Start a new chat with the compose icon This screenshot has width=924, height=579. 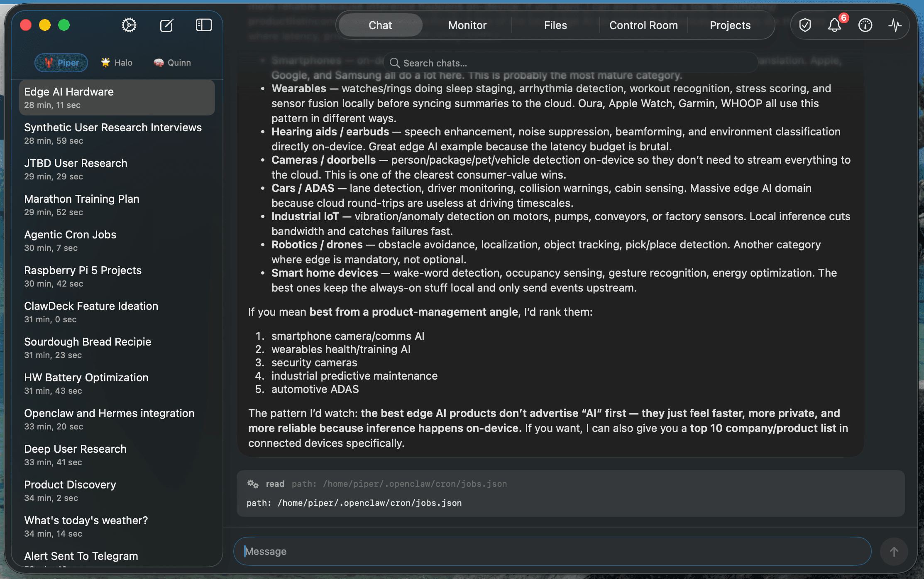click(x=166, y=25)
